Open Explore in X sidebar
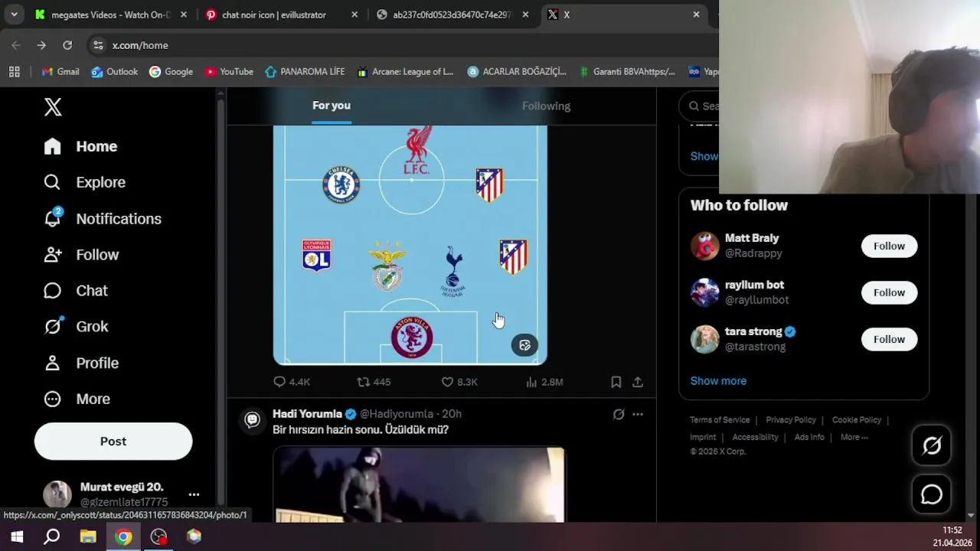 (84, 182)
